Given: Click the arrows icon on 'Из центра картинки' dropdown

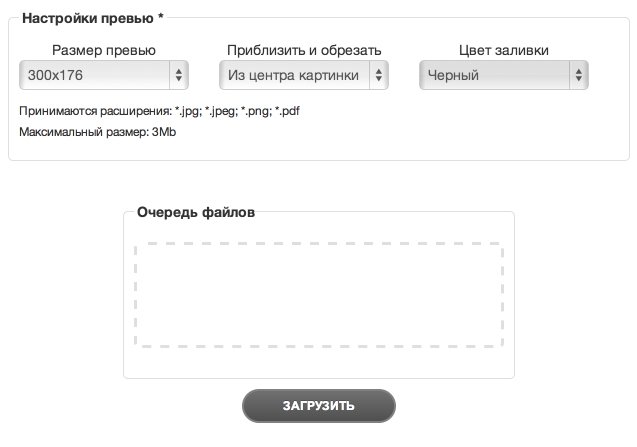Looking at the screenshot, I should pos(379,75).
